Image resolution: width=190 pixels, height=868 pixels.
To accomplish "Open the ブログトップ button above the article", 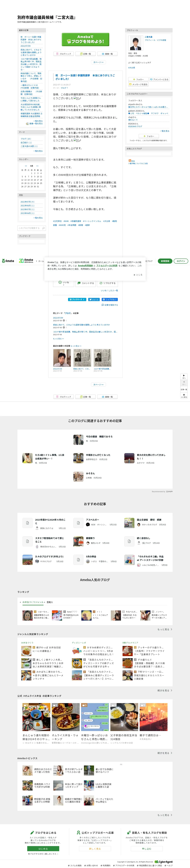I will pos(63,54).
